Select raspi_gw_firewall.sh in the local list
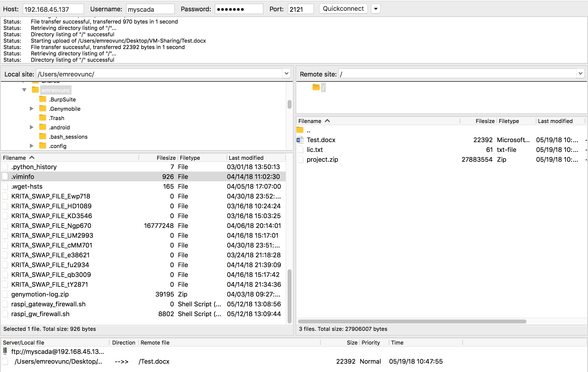 click(x=40, y=314)
